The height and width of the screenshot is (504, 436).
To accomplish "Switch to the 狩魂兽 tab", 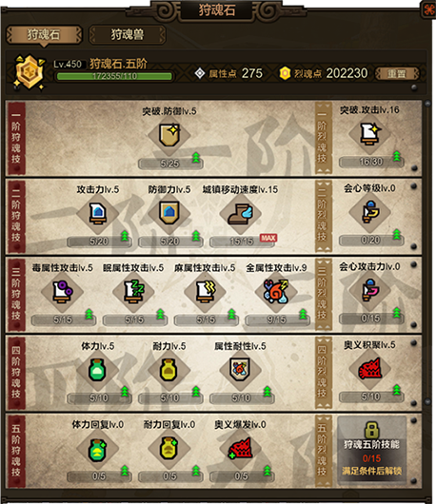I will pos(128,34).
